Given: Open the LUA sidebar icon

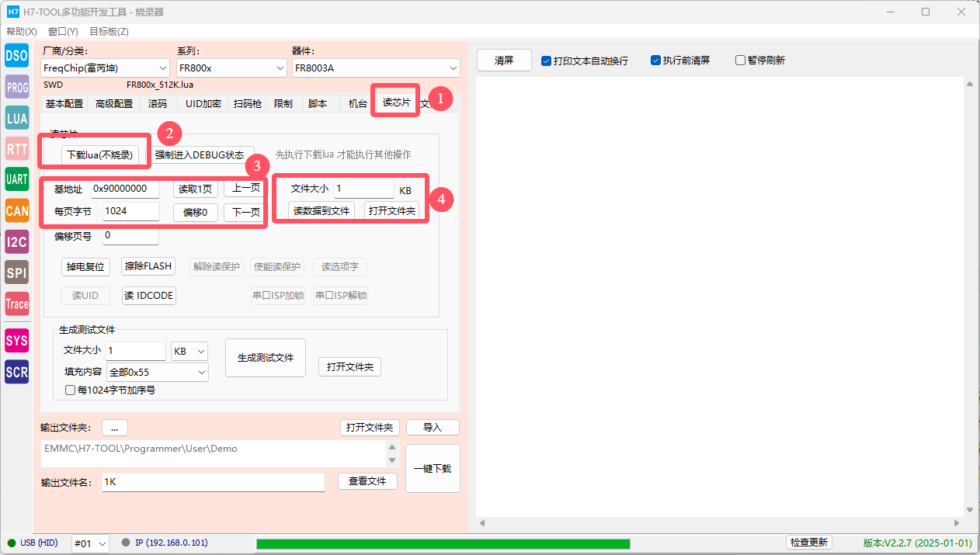Looking at the screenshot, I should pos(16,118).
